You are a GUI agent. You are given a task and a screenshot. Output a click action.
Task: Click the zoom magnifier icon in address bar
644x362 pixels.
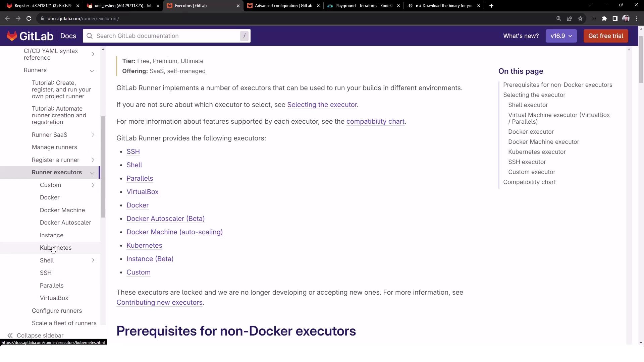(x=558, y=18)
